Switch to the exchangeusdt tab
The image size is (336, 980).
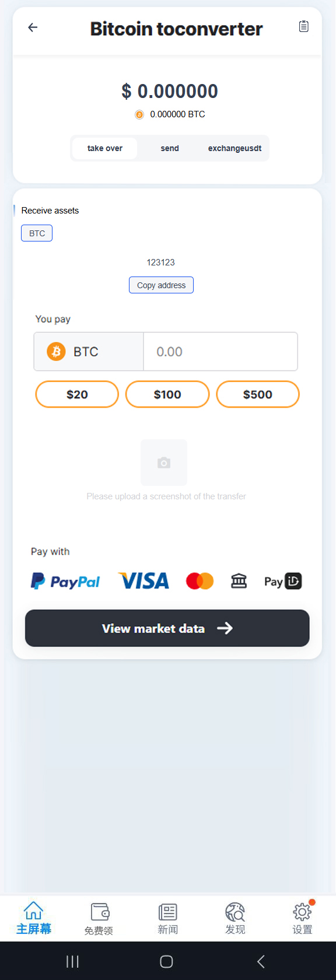click(235, 148)
